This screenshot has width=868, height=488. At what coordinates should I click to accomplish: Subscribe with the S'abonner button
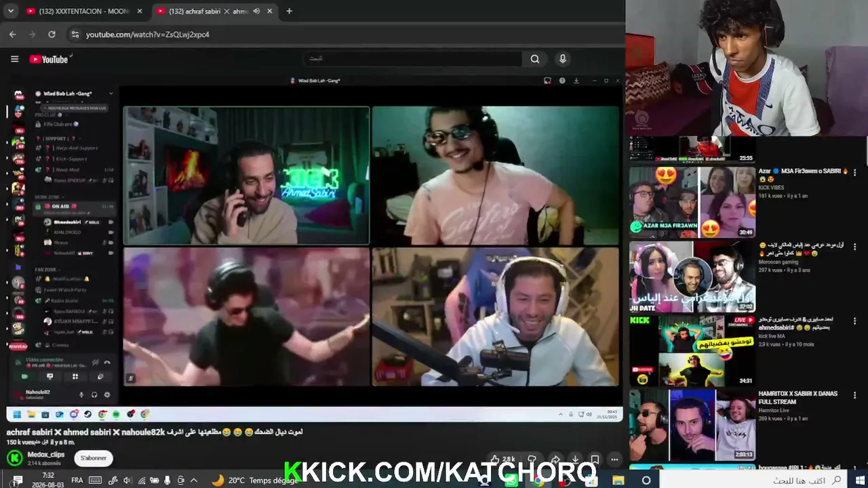click(x=94, y=458)
